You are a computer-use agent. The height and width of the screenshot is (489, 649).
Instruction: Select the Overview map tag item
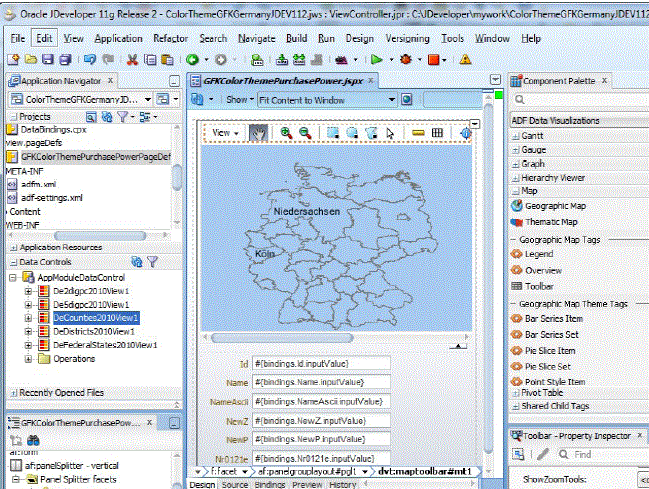[543, 270]
